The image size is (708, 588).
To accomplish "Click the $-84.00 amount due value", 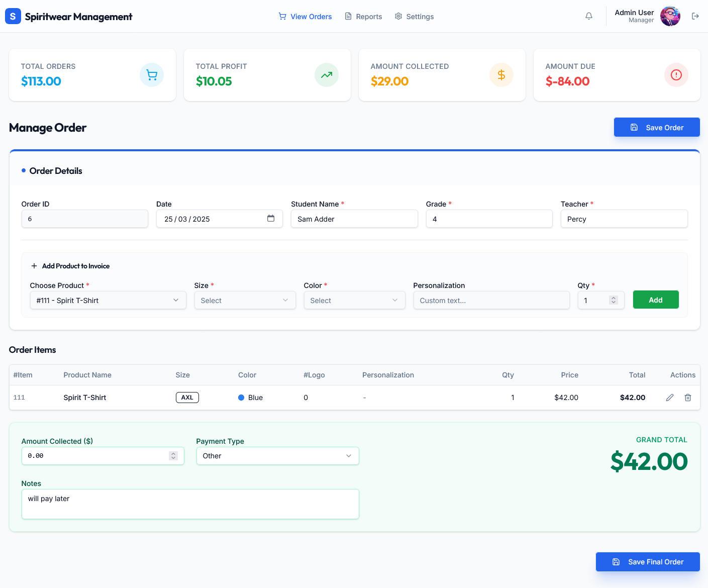I will point(568,81).
